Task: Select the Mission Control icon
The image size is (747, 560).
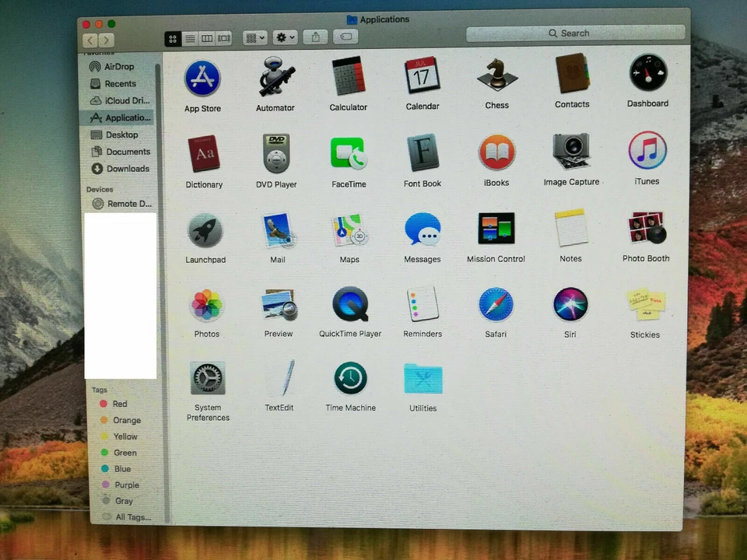Action: tap(496, 227)
